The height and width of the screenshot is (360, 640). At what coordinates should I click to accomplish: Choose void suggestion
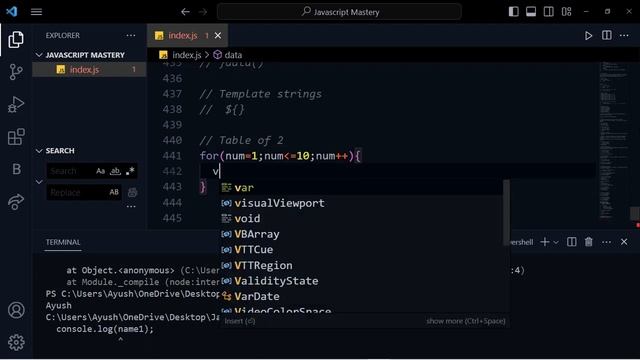click(362, 219)
